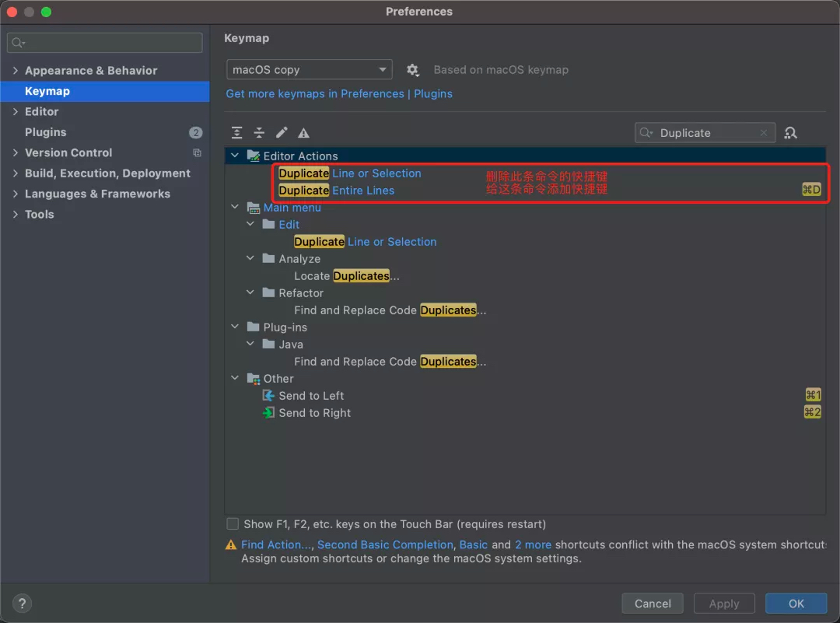
Task: Click the Collapse All toolbar icon
Action: [260, 133]
